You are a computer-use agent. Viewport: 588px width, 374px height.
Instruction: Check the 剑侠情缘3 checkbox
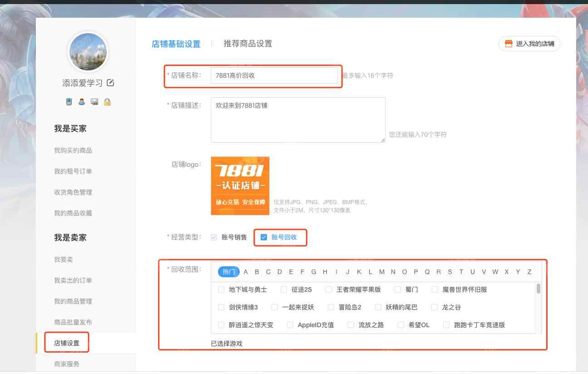pos(221,307)
